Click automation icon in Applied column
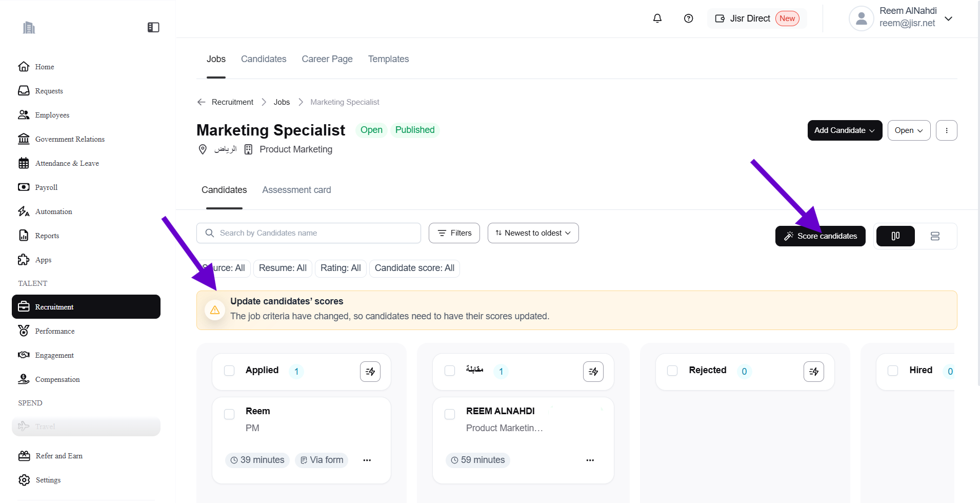Viewport: 980px width, 503px height. pos(370,372)
